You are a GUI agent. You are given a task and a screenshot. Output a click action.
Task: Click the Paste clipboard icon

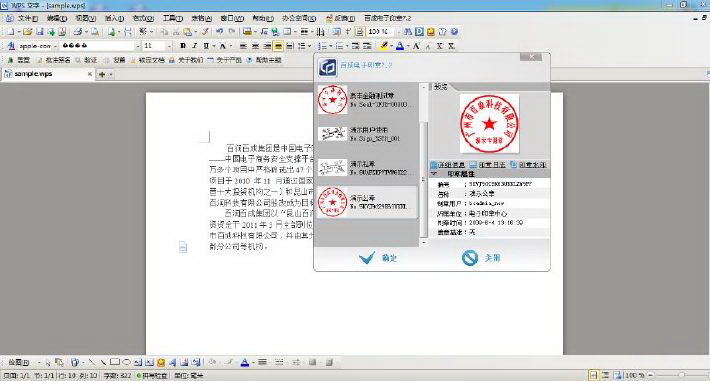point(187,32)
